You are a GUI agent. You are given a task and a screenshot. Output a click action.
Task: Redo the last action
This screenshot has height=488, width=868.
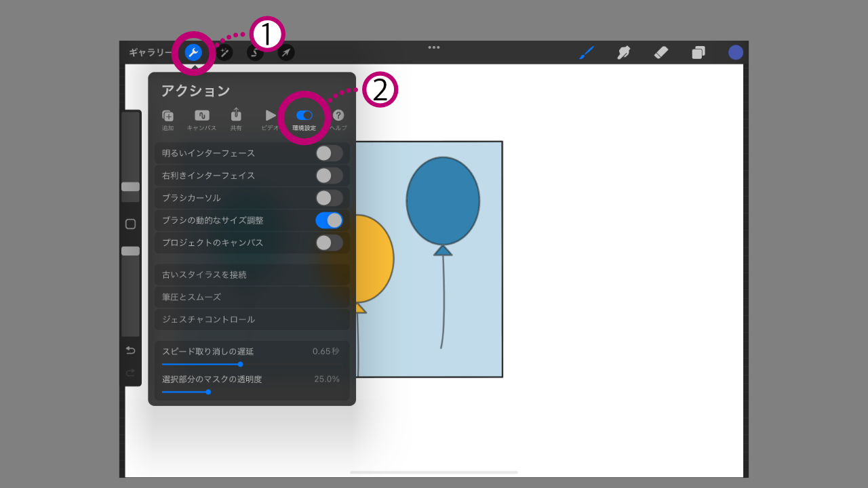tap(130, 373)
